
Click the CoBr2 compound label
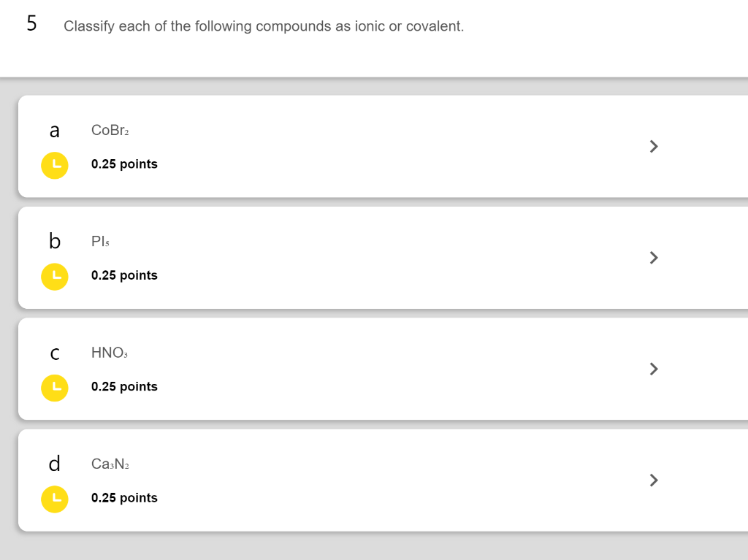click(110, 131)
